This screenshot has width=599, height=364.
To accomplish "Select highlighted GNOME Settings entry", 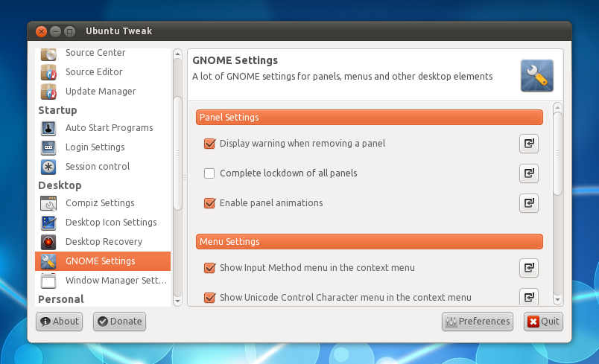I will [103, 261].
